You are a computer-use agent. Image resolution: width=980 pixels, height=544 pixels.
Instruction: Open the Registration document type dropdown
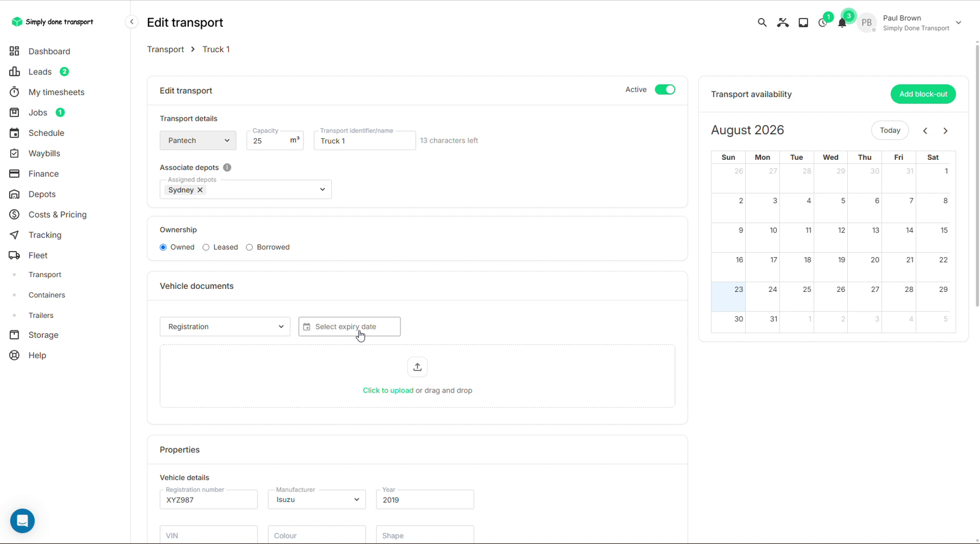(x=225, y=327)
